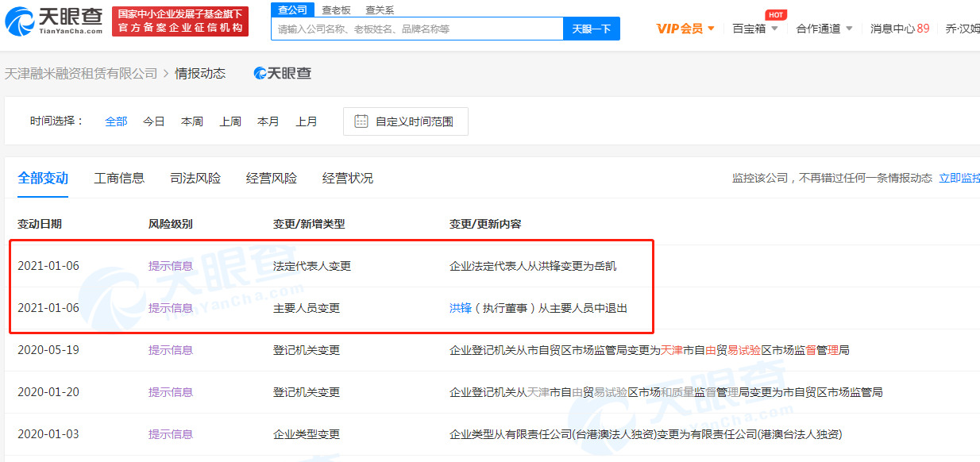Viewport: 980px width, 462px height.
Task: Click 提示信息 in the 2020-05-19 row
Action: coord(171,349)
